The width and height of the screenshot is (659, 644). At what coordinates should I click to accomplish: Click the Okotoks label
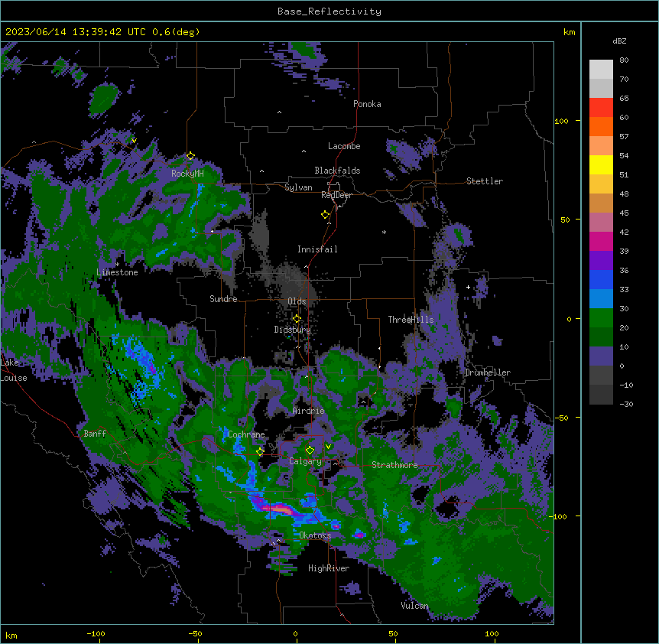315,535
